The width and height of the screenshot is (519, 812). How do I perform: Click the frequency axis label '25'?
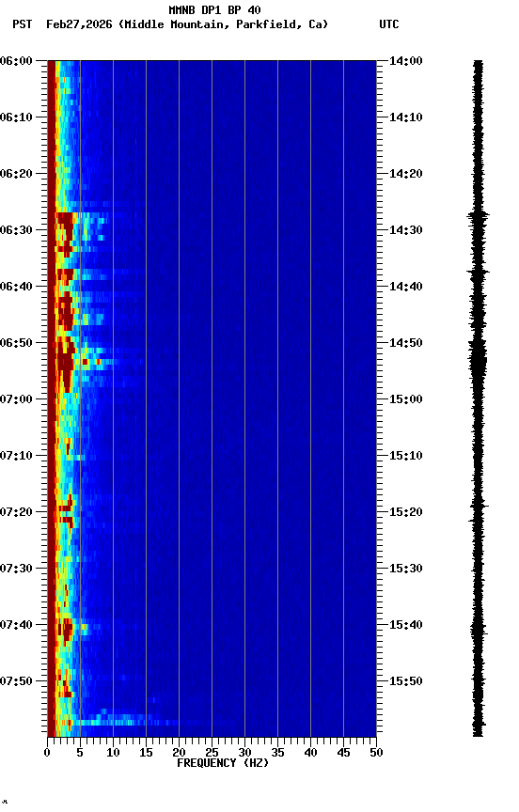click(212, 753)
